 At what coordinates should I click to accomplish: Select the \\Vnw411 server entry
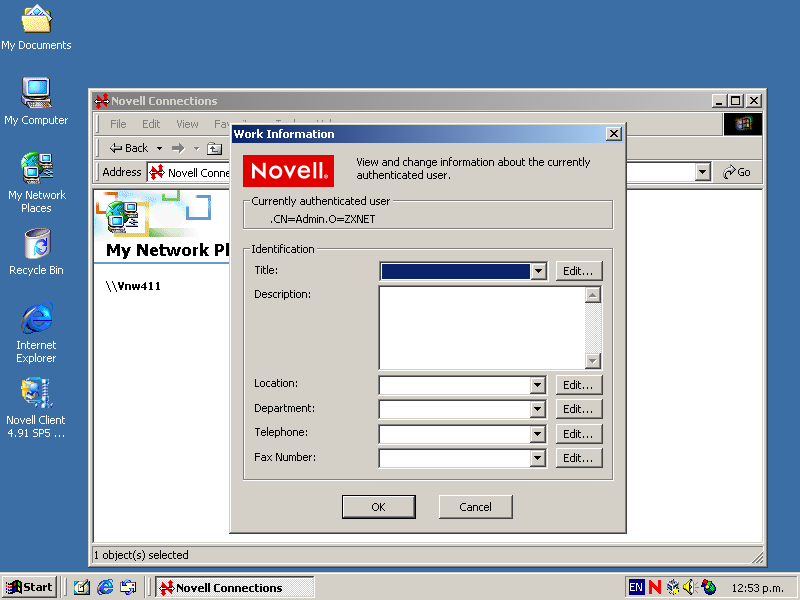coord(134,286)
